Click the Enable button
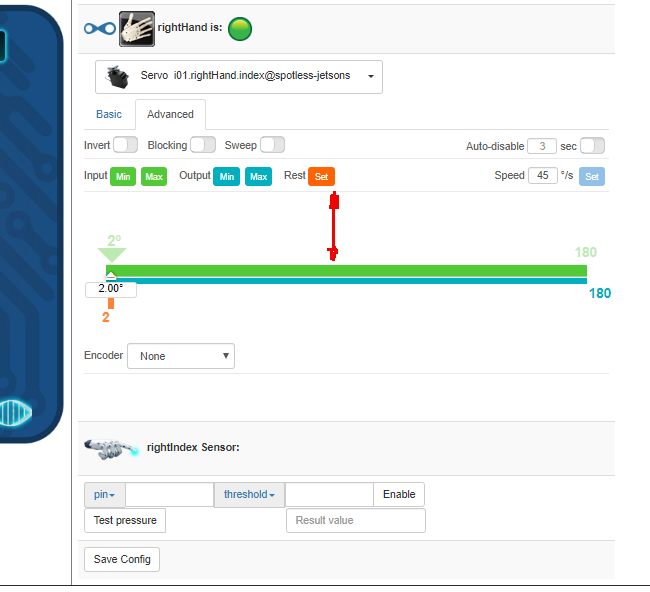Image resolution: width=650 pixels, height=592 pixels. [399, 495]
